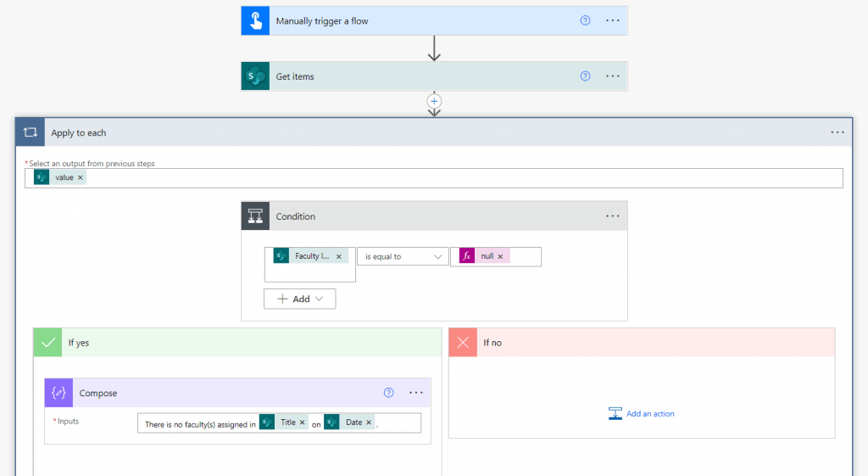Click the condition left-hand value field

tap(310, 265)
